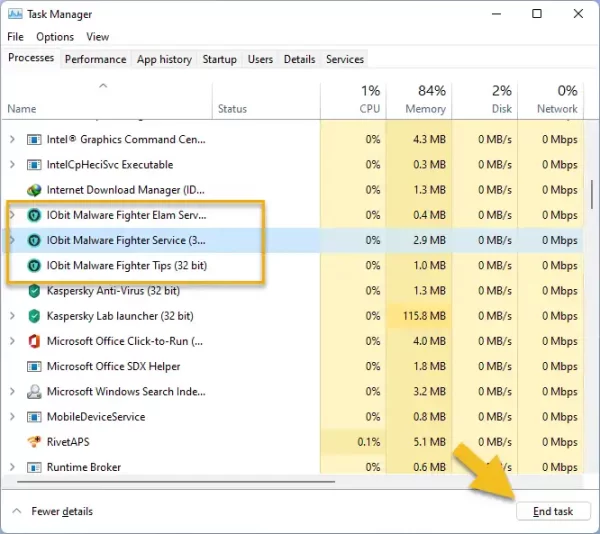Viewport: 600px width, 534px height.
Task: Select the Runtime Broker process name
Action: click(84, 467)
